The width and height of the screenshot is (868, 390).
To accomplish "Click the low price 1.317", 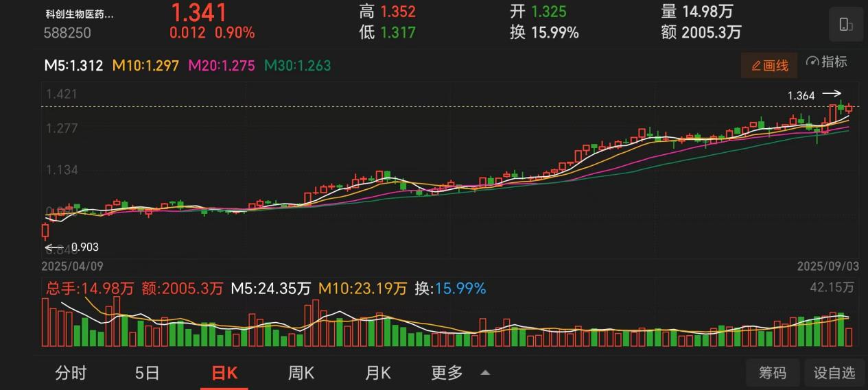I will (398, 32).
